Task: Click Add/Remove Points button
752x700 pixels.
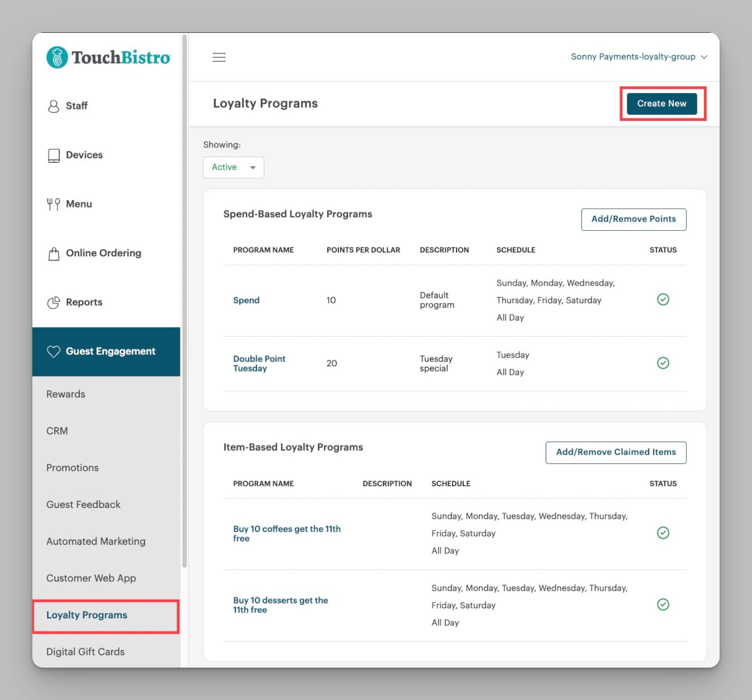Action: click(x=633, y=219)
